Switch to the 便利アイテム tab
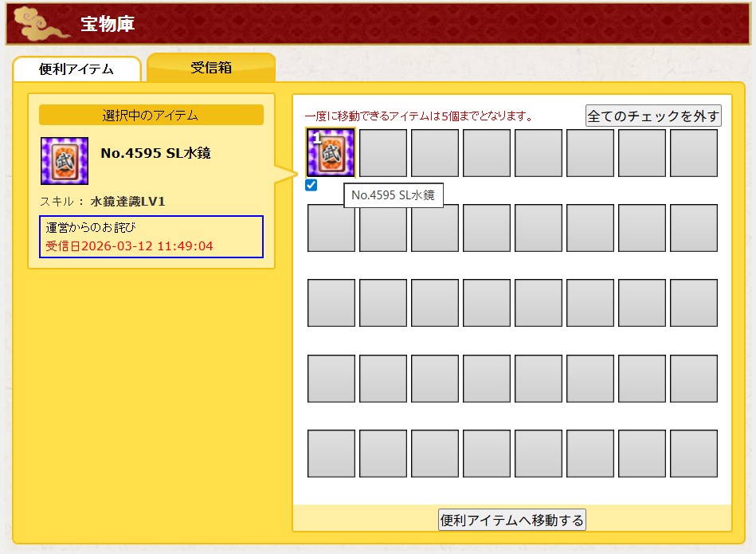The width and height of the screenshot is (756, 554). pyautogui.click(x=76, y=69)
